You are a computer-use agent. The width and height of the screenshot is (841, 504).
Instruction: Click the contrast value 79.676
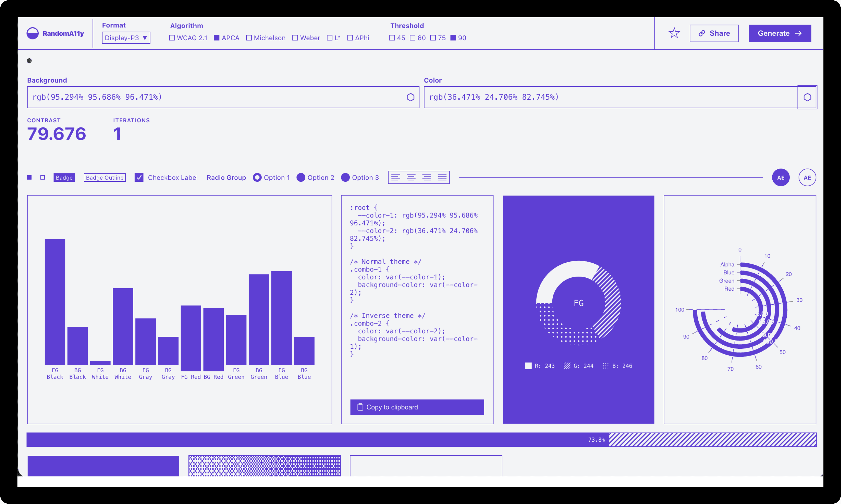pos(56,134)
